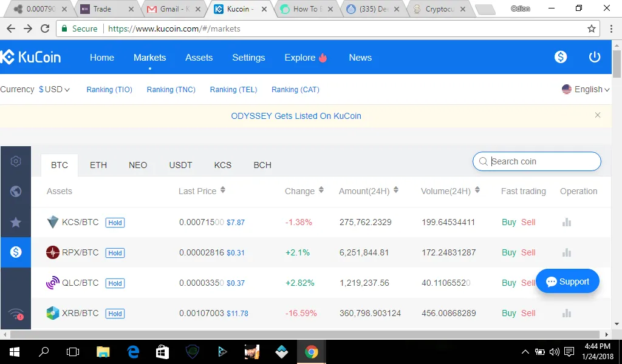The width and height of the screenshot is (622, 364).
Task: Click the power logout icon
Action: 594,57
